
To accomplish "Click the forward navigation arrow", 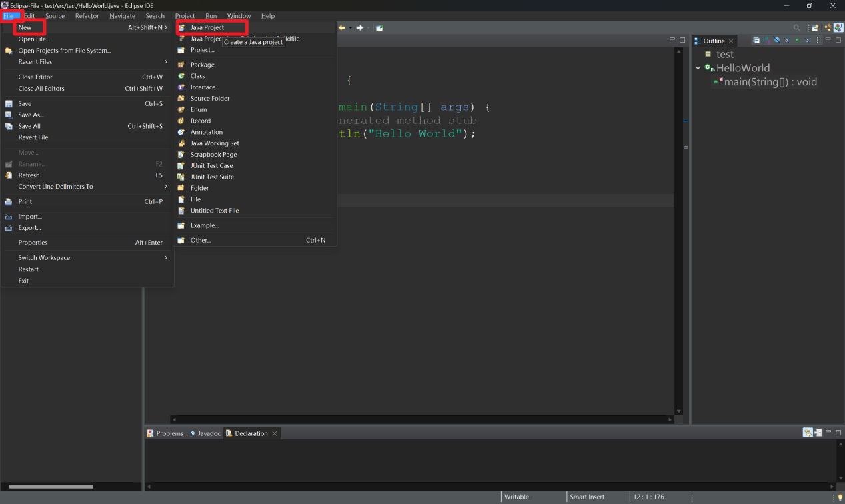I will 359,28.
